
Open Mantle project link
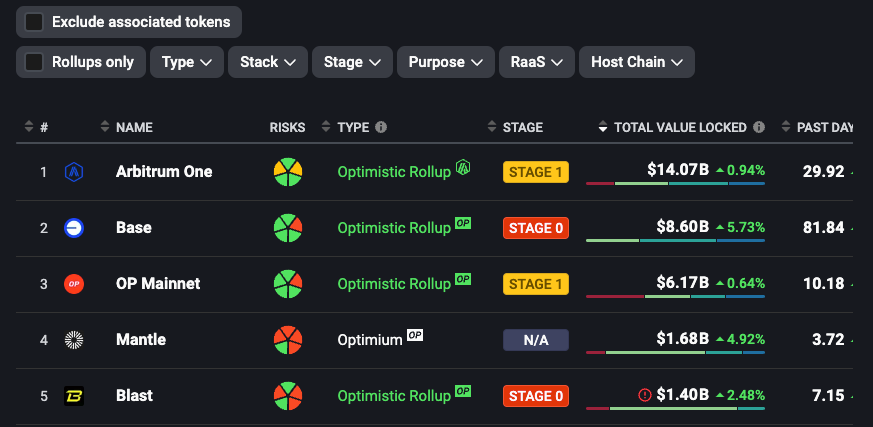(141, 340)
